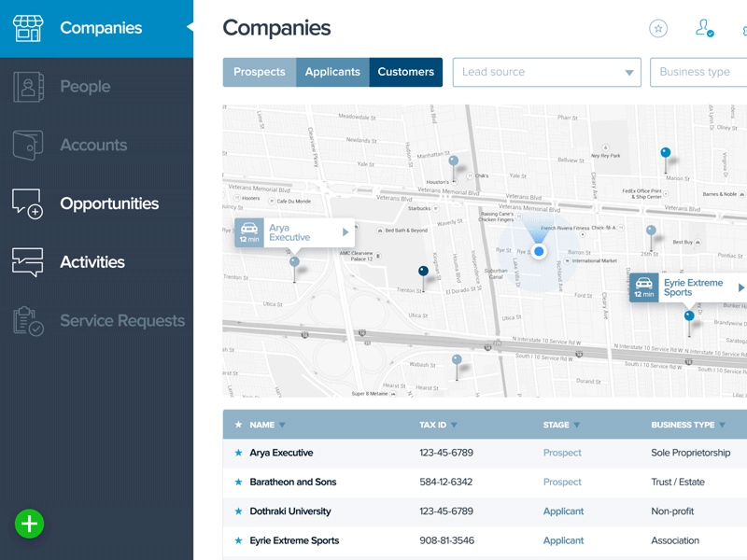Open the Business type dropdown

click(698, 72)
